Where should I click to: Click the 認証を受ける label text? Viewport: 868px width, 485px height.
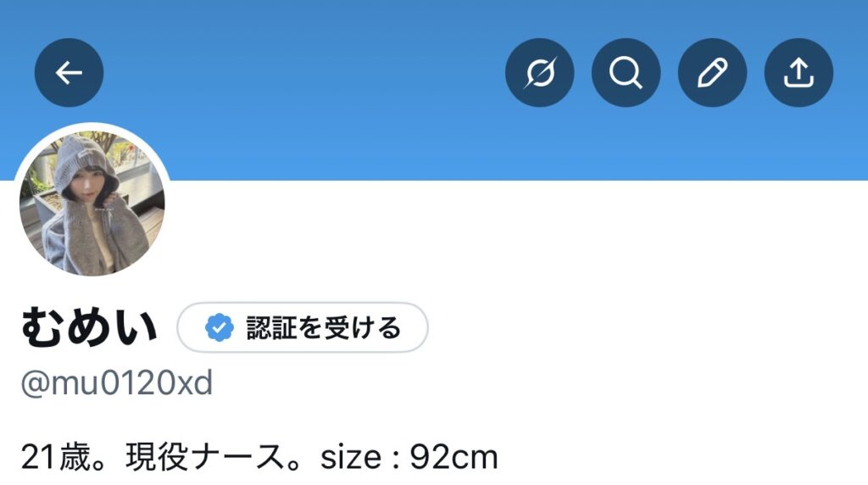click(x=324, y=328)
